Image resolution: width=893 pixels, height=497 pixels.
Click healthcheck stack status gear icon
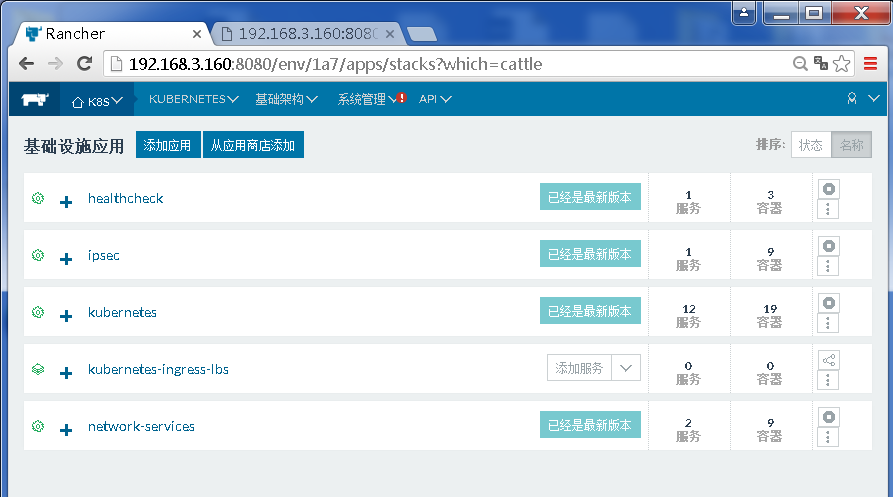point(38,198)
